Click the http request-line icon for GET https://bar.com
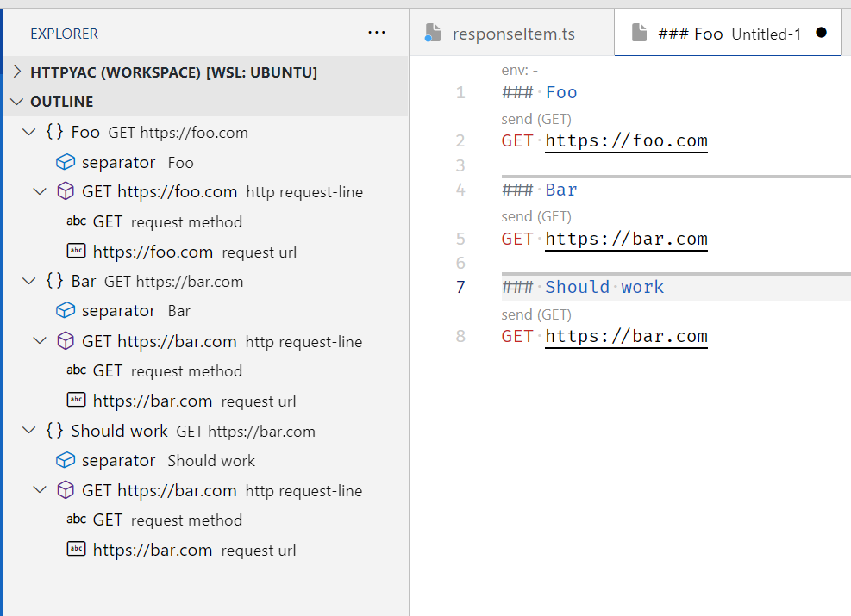The height and width of the screenshot is (616, 851). coord(66,340)
